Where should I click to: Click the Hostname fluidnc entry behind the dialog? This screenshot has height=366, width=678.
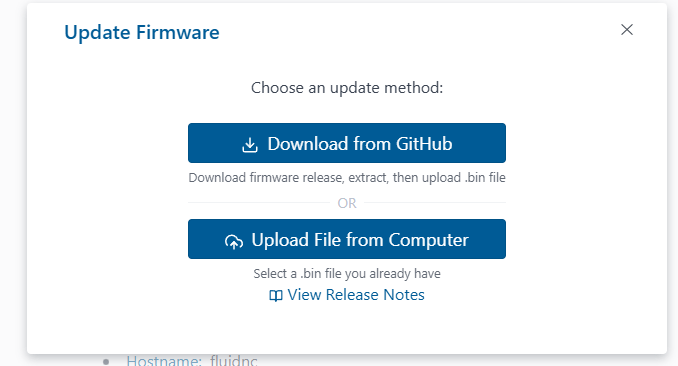(x=192, y=360)
